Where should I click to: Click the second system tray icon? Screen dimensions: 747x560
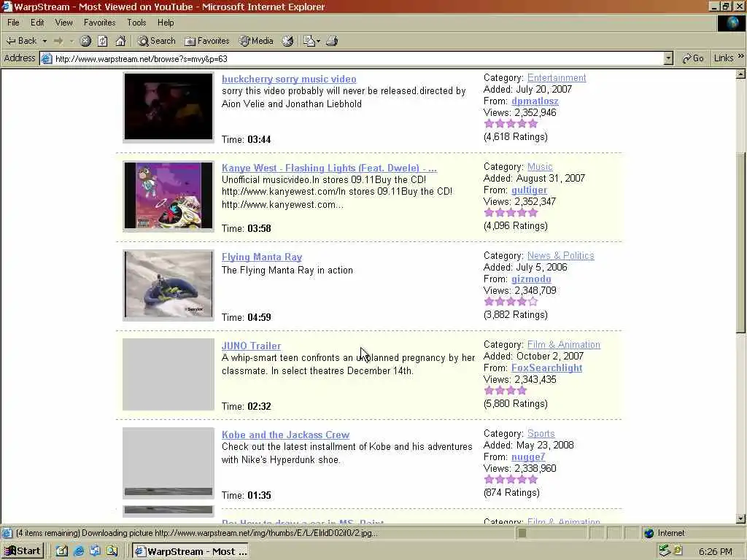point(678,551)
